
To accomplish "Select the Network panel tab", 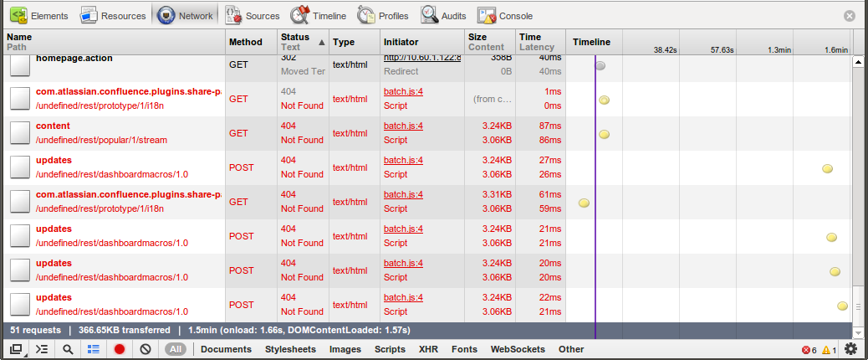I will pos(185,16).
